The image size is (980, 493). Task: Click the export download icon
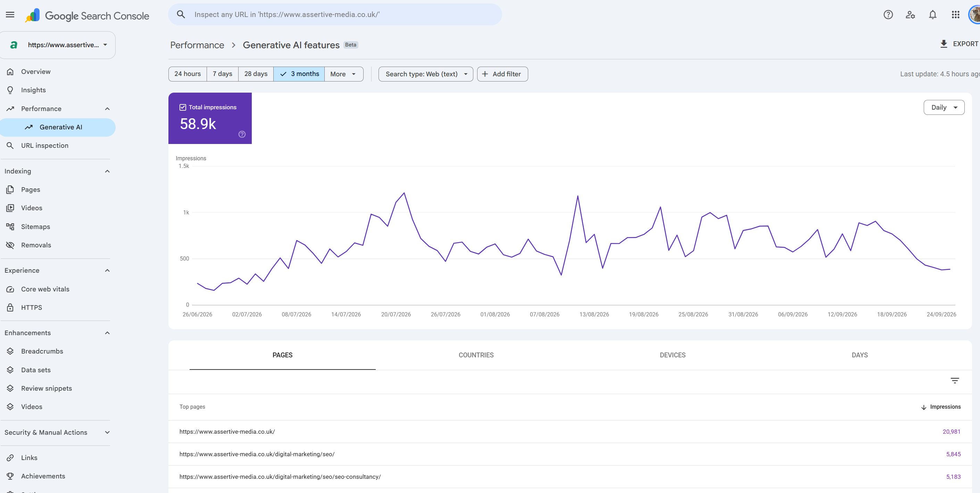944,44
